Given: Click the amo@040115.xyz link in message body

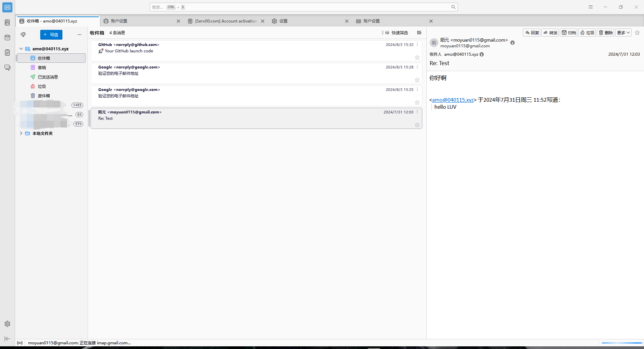Looking at the screenshot, I should (x=452, y=100).
